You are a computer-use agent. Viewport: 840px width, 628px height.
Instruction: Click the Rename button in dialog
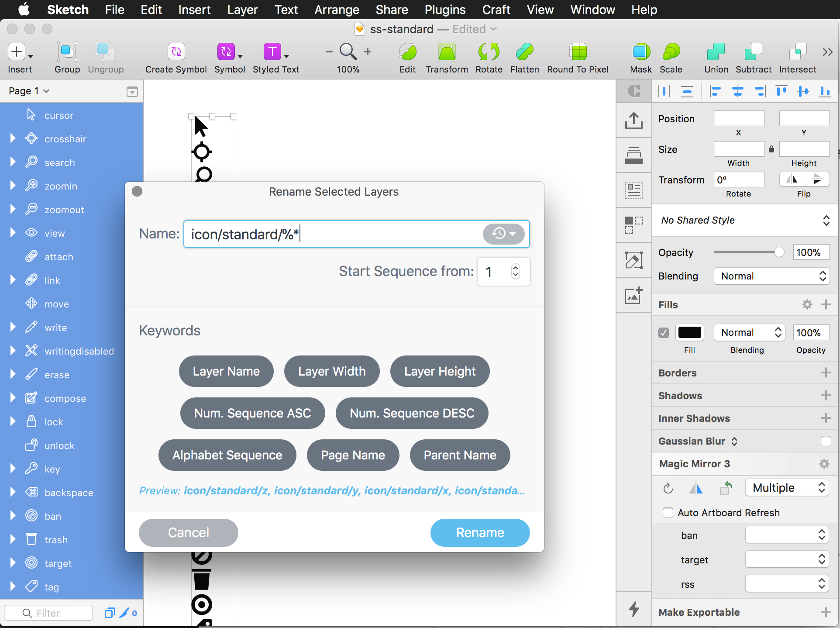click(x=481, y=532)
